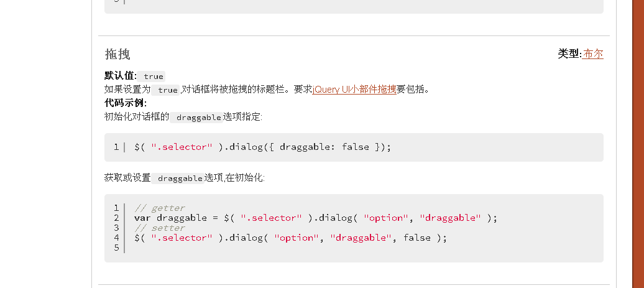Click the // getter comment line
The image size is (644, 288).
tap(160, 208)
